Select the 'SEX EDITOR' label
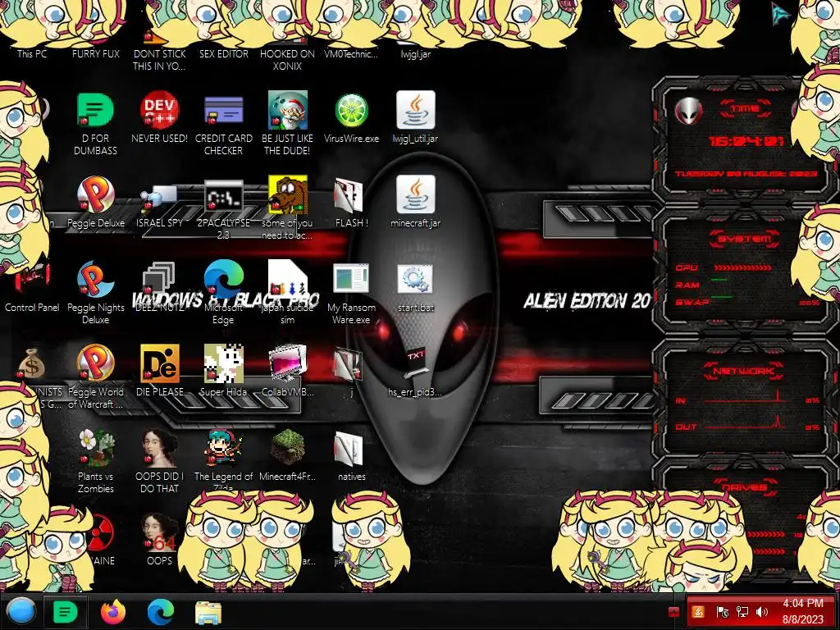This screenshot has width=840, height=630. [224, 53]
